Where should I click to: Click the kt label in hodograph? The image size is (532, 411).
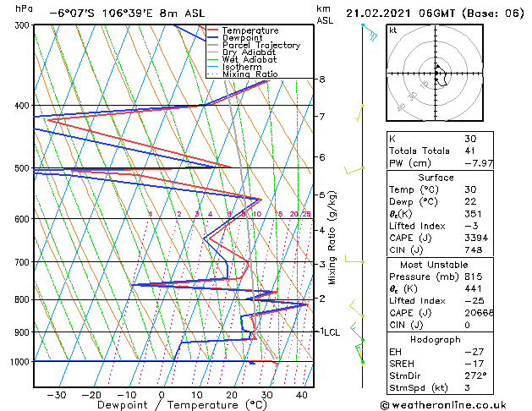coord(393,30)
